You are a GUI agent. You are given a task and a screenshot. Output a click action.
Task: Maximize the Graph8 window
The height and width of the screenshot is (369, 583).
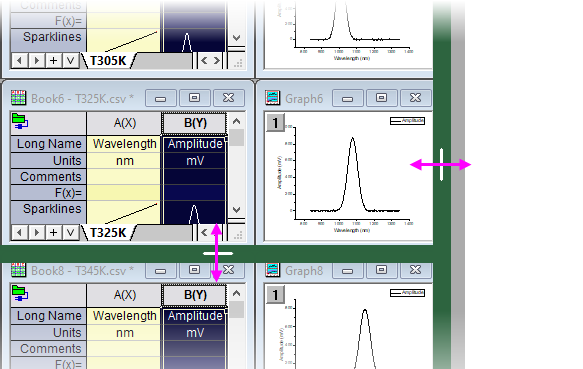[381, 270]
